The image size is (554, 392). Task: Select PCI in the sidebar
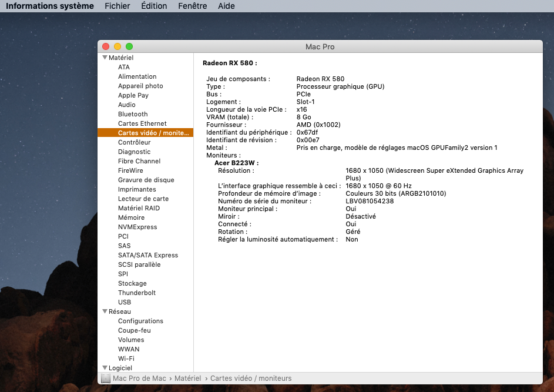tap(123, 236)
